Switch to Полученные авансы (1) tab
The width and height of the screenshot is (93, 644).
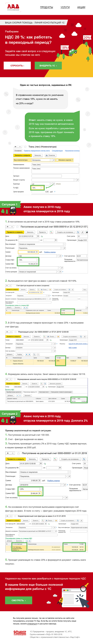(30, 392)
